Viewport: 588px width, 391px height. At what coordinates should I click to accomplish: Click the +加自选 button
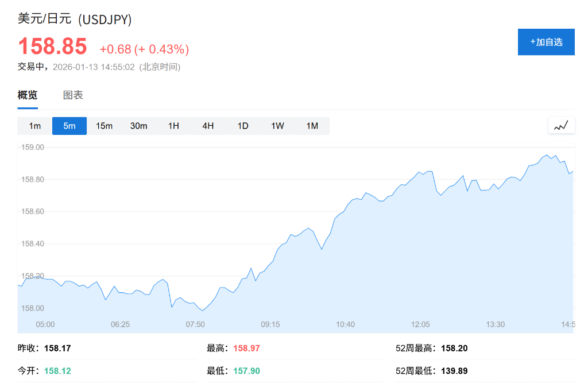(546, 41)
